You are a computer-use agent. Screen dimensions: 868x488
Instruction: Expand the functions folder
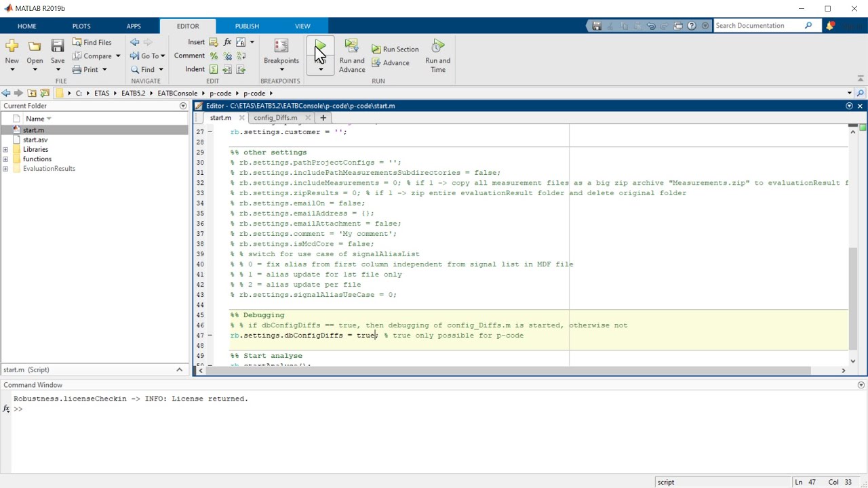[x=5, y=159]
